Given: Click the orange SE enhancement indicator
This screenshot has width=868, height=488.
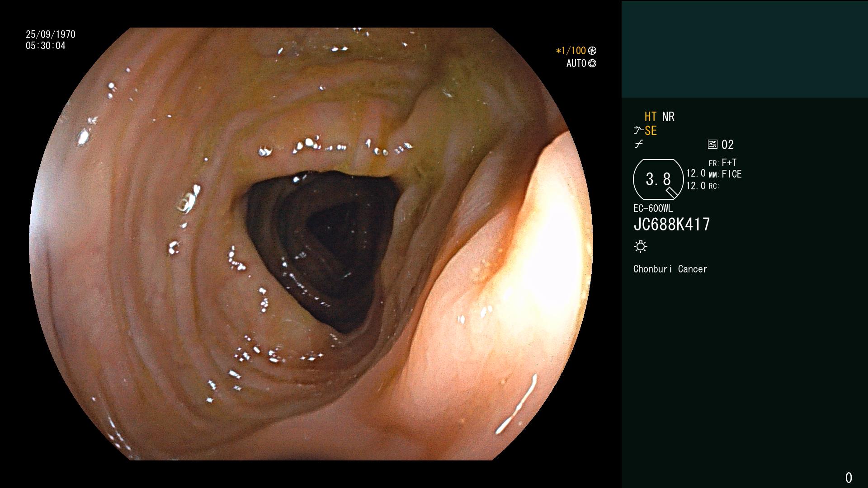Looking at the screenshot, I should [651, 131].
